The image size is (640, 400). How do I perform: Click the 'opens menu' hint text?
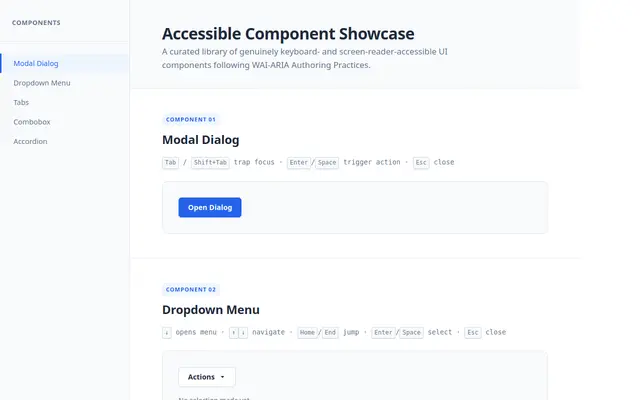(x=196, y=332)
